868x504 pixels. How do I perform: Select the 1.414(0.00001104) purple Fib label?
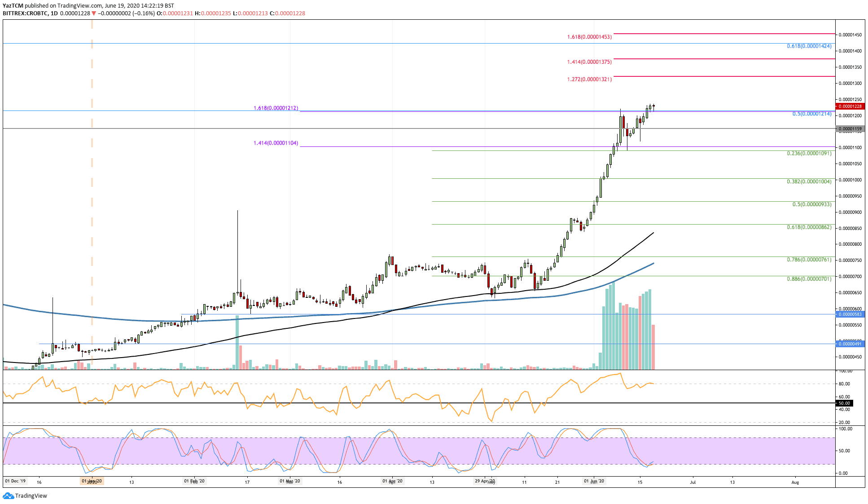click(276, 143)
